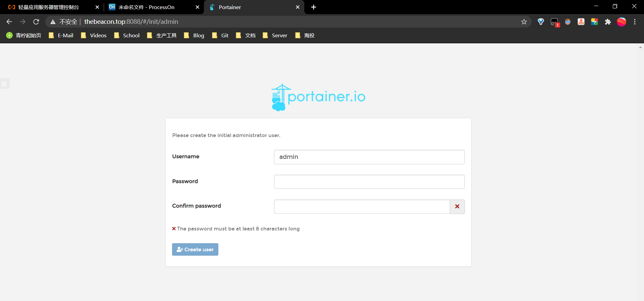This screenshot has width=644, height=301.
Task: Click the page scrollbar up arrow
Action: (x=640, y=47)
